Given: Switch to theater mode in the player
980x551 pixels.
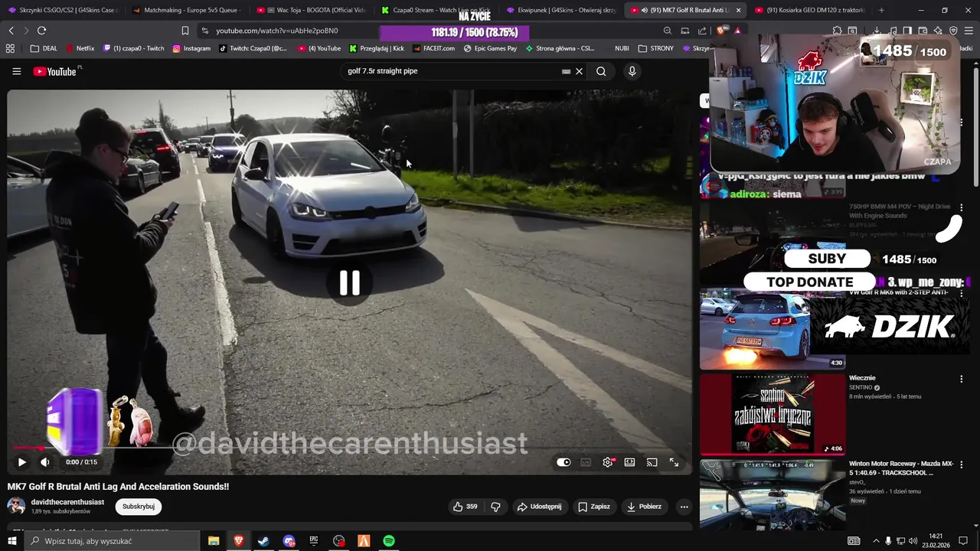Looking at the screenshot, I should (x=629, y=462).
